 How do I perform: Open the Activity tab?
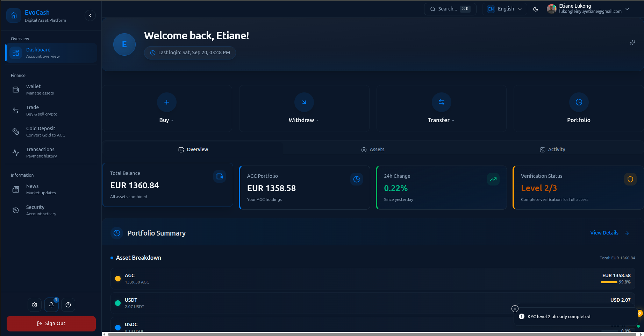point(552,149)
